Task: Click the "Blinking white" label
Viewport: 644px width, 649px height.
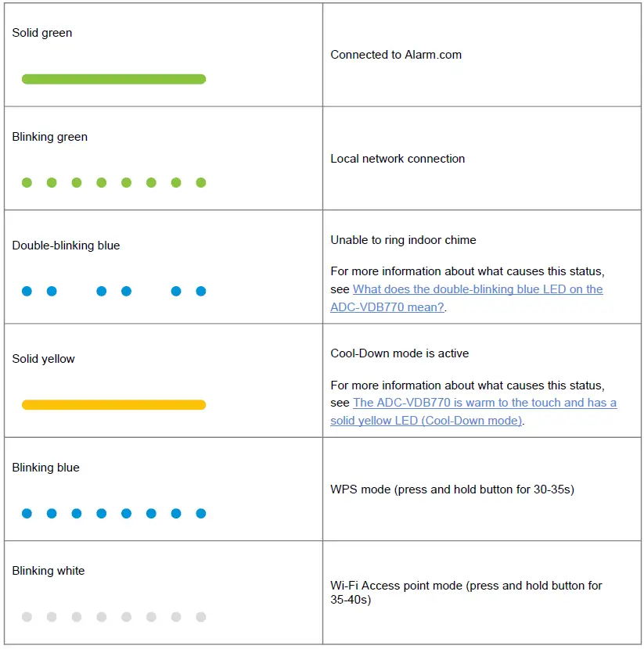Action: click(49, 571)
